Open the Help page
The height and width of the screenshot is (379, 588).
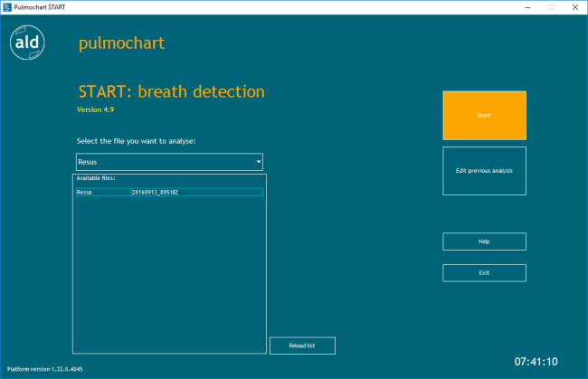pos(484,242)
